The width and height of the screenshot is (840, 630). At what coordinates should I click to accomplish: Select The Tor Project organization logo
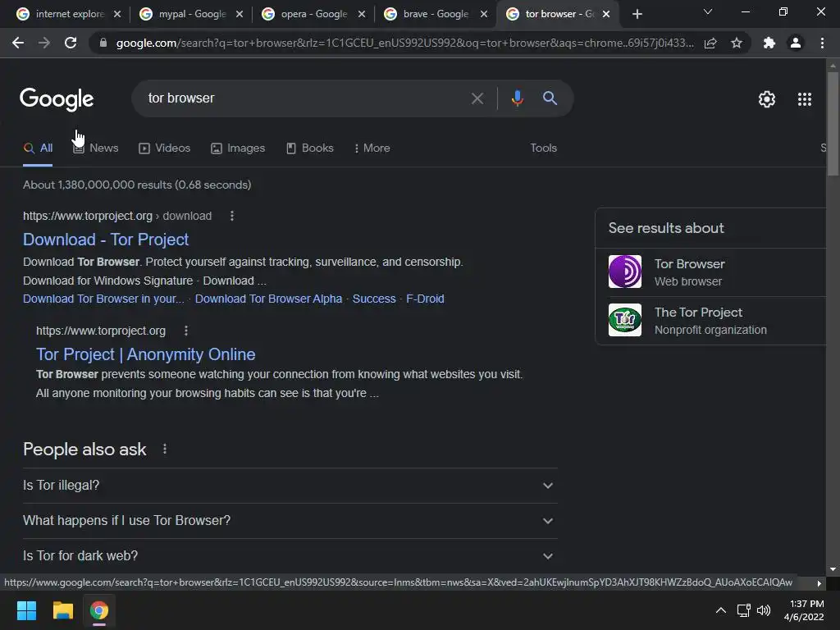pos(624,320)
